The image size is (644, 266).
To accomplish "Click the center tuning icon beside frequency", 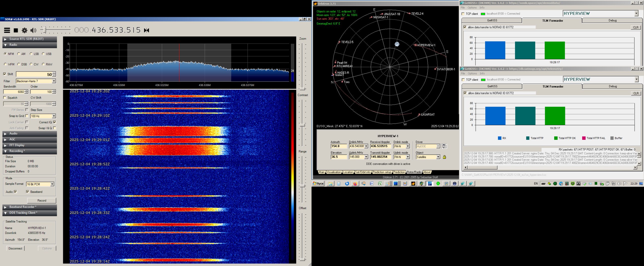I will pos(147,30).
